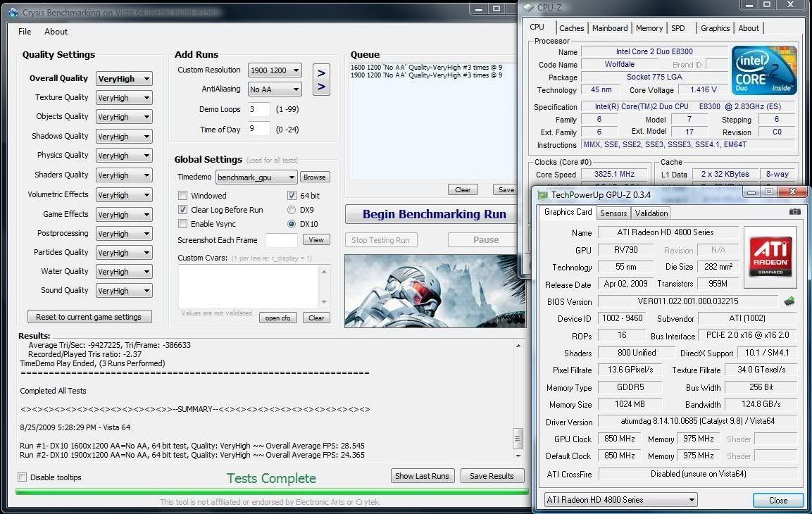Click the ATI Radeon logo in GPU-Z
The image size is (812, 514).
point(770,257)
